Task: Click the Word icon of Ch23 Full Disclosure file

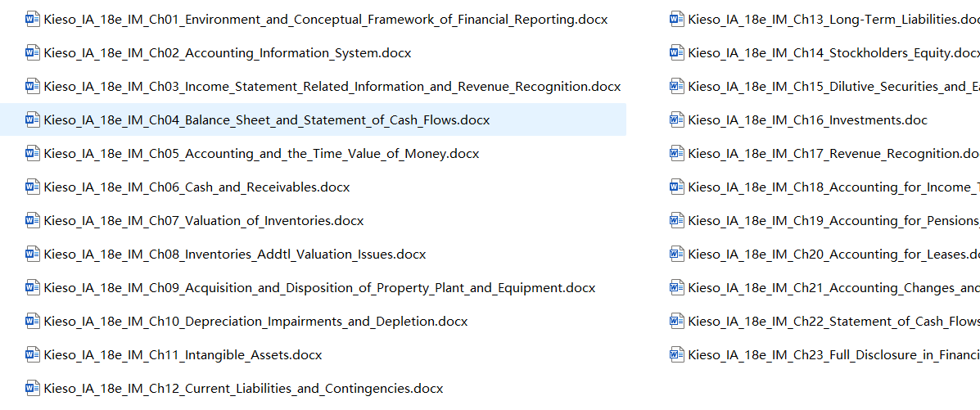Action: 676,355
